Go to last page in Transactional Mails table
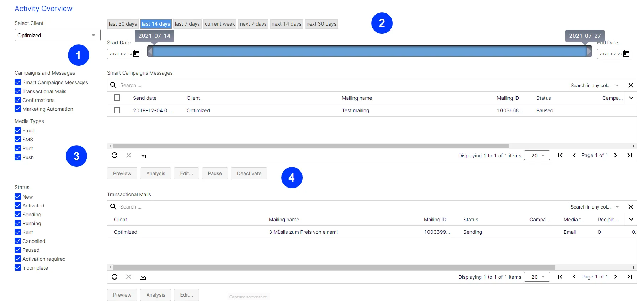644x303 pixels. click(x=630, y=277)
